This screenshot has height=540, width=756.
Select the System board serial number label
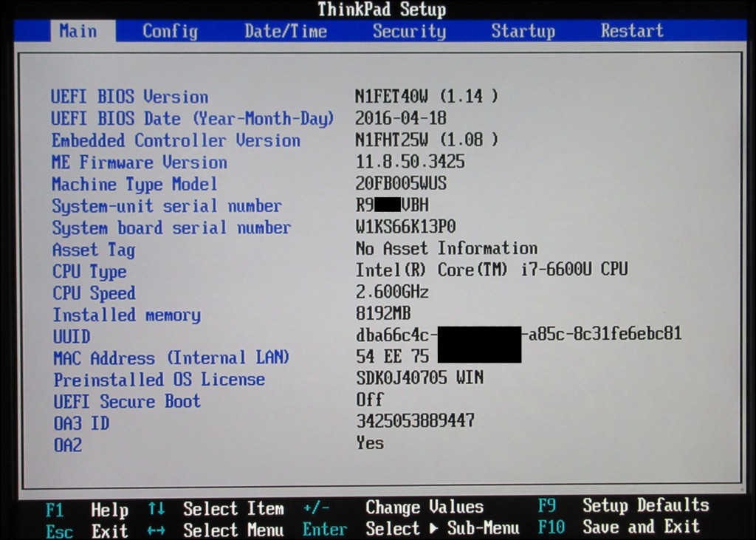pyautogui.click(x=171, y=228)
